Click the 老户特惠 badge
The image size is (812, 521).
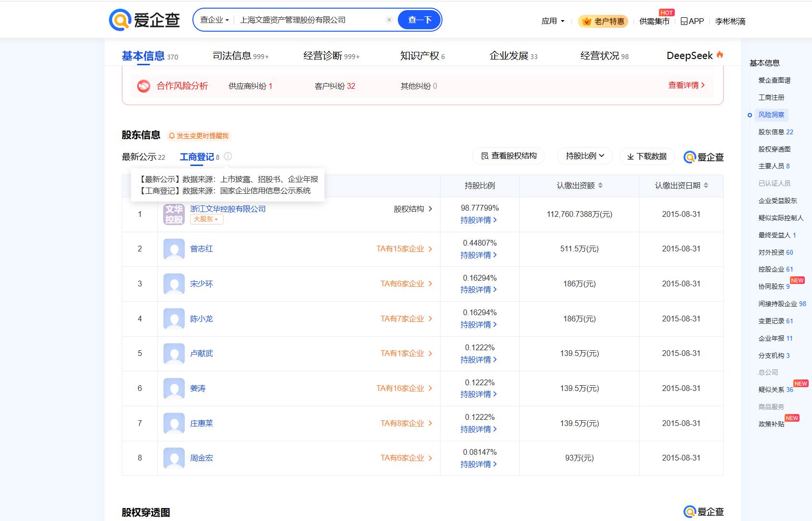[603, 21]
